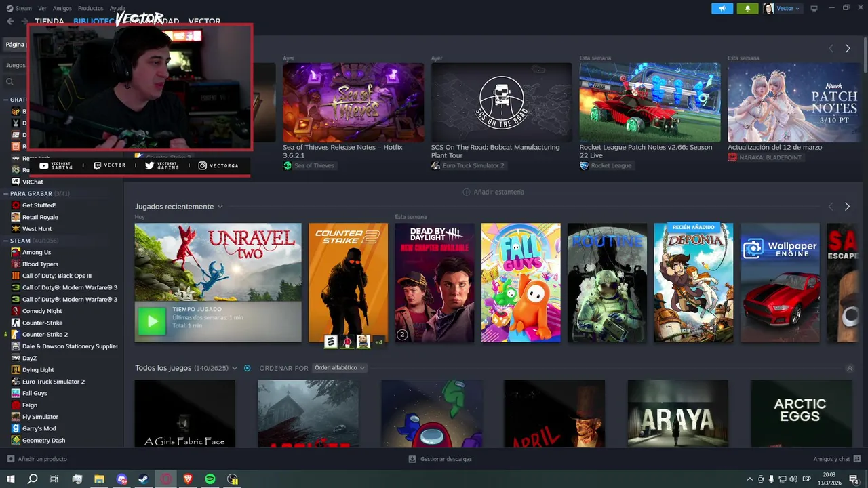Image resolution: width=868 pixels, height=488 pixels.
Task: Open the ARCTIC EGGS game cover
Action: pyautogui.click(x=801, y=413)
